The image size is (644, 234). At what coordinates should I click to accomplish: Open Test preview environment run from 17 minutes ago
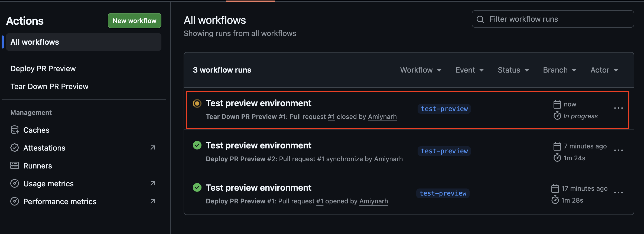click(259, 188)
